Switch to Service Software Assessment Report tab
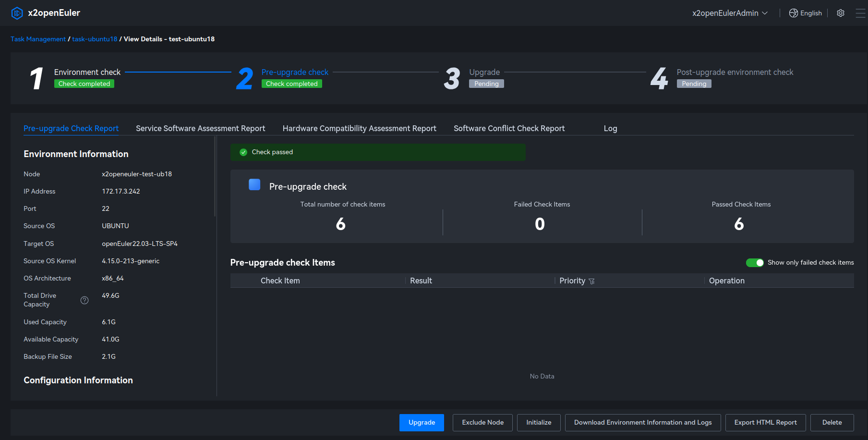The width and height of the screenshot is (868, 440). tap(200, 128)
